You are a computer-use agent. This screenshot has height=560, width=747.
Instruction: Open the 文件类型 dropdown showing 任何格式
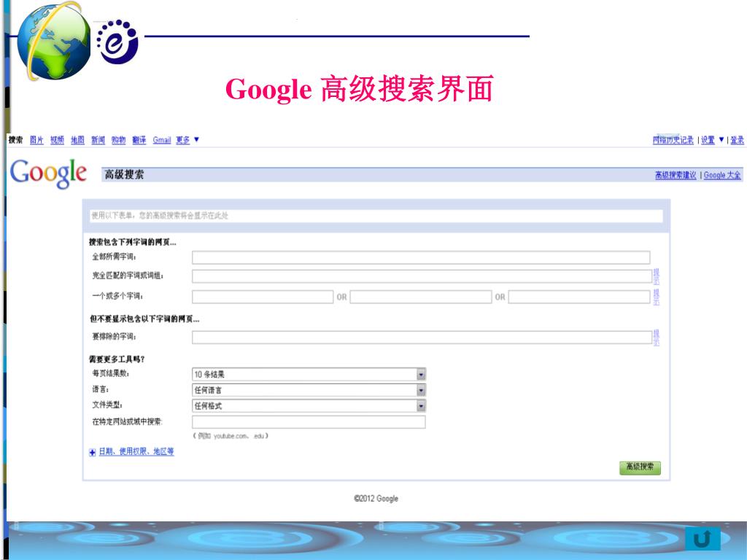[309, 405]
